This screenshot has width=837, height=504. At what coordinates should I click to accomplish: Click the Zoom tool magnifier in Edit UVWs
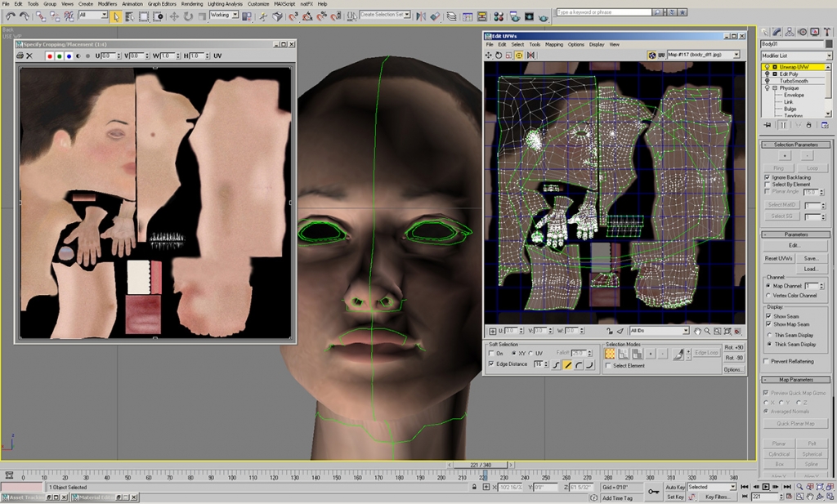tap(707, 331)
